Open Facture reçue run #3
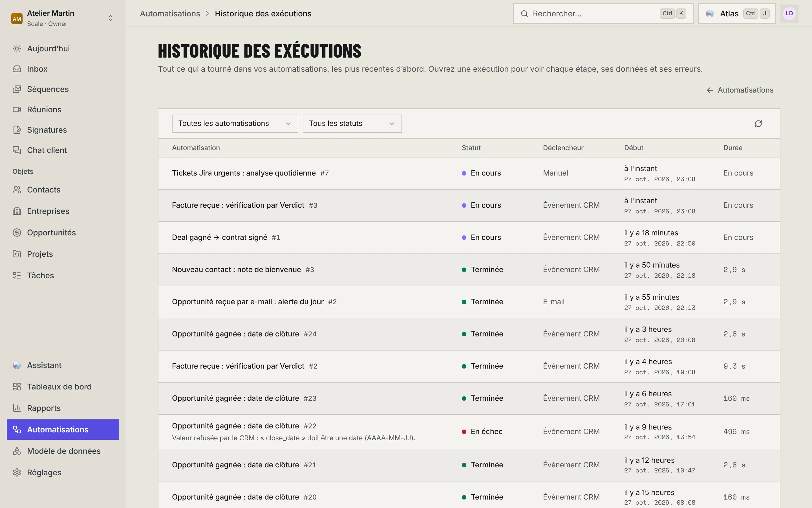 (469, 205)
